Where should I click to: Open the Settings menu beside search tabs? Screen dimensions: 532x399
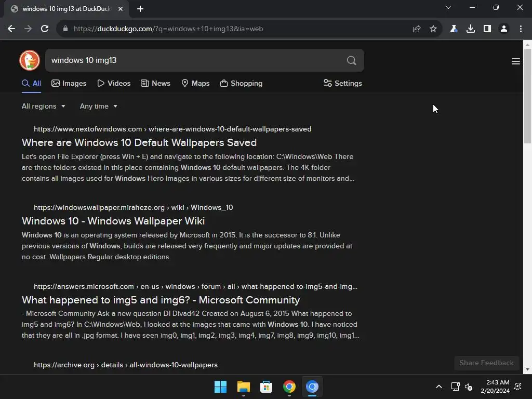tap(343, 84)
